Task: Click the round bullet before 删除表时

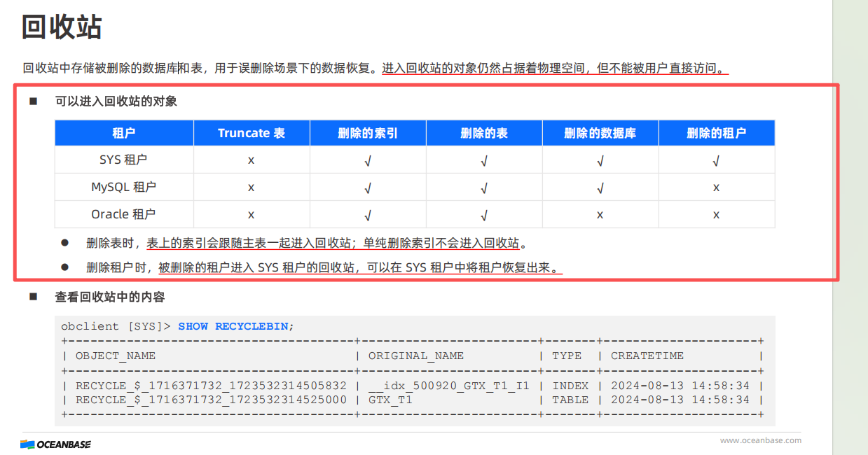Action: click(x=64, y=243)
